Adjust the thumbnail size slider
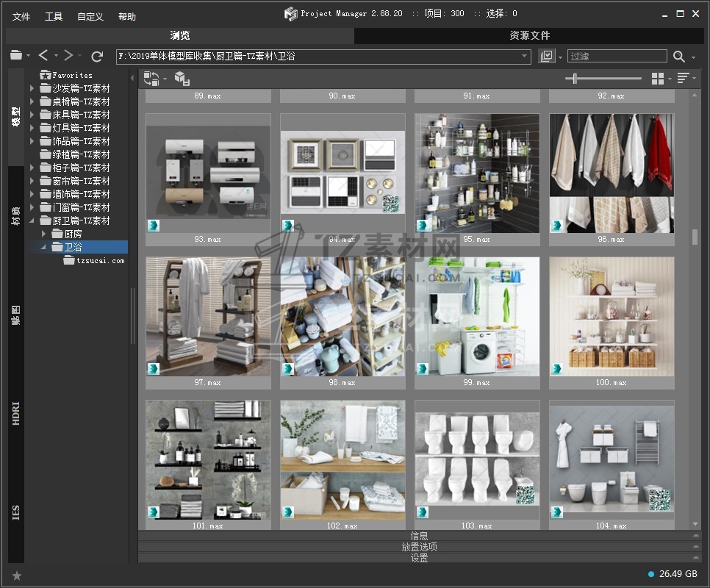This screenshot has width=710, height=588. [575, 79]
